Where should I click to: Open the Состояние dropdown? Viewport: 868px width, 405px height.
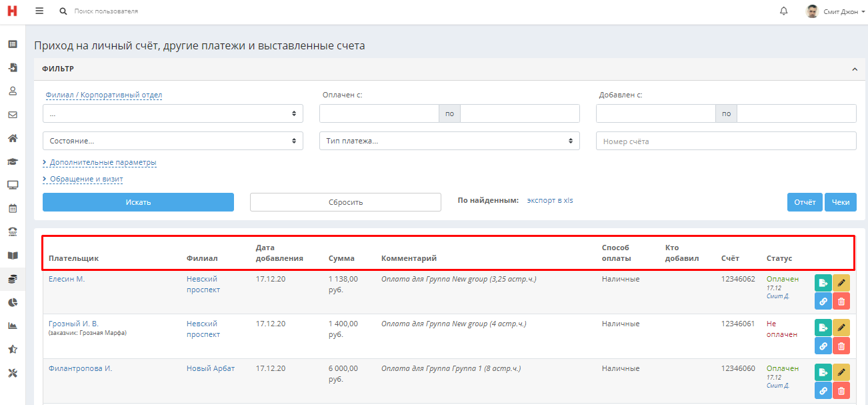tap(173, 141)
